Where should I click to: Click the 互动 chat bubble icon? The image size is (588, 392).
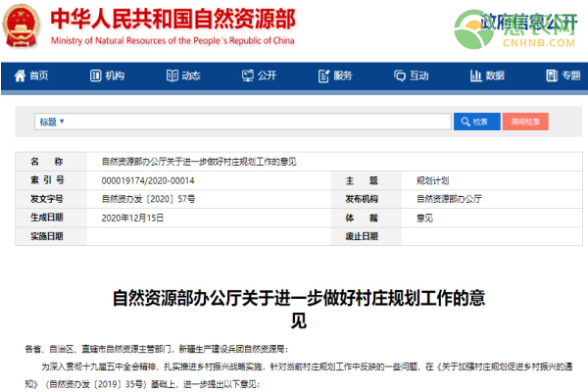[400, 75]
